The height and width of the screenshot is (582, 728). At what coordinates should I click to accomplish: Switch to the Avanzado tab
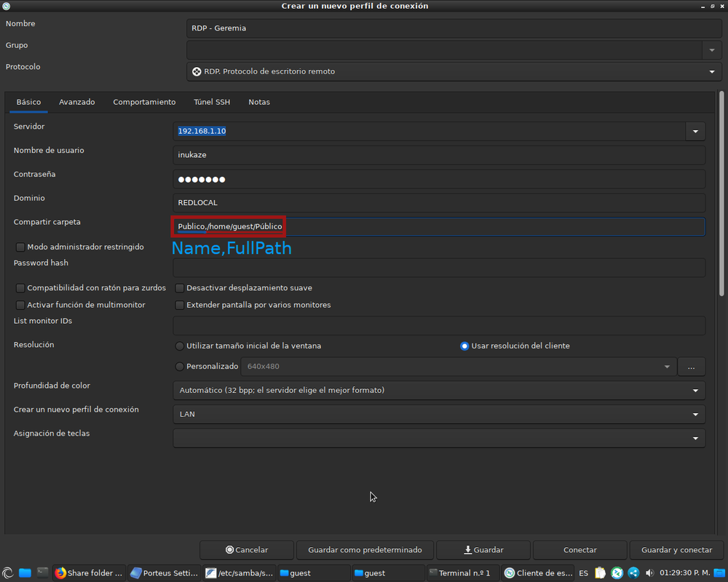76,102
